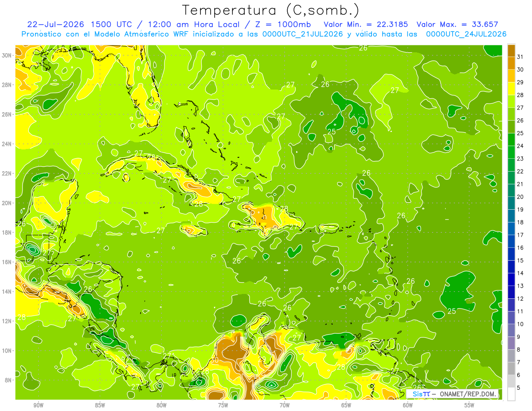Click the 90W longitude axis label
Screen dimensions: 532x411
tap(38, 405)
